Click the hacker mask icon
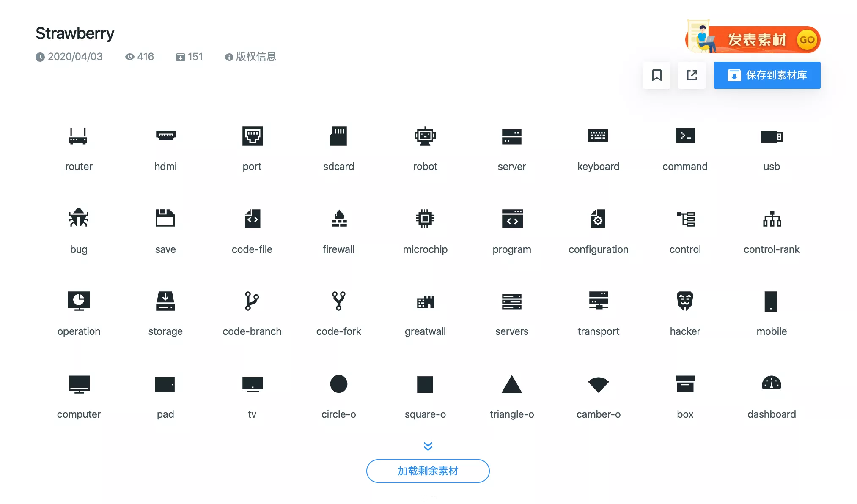Image resolution: width=857 pixels, height=504 pixels. (x=684, y=301)
